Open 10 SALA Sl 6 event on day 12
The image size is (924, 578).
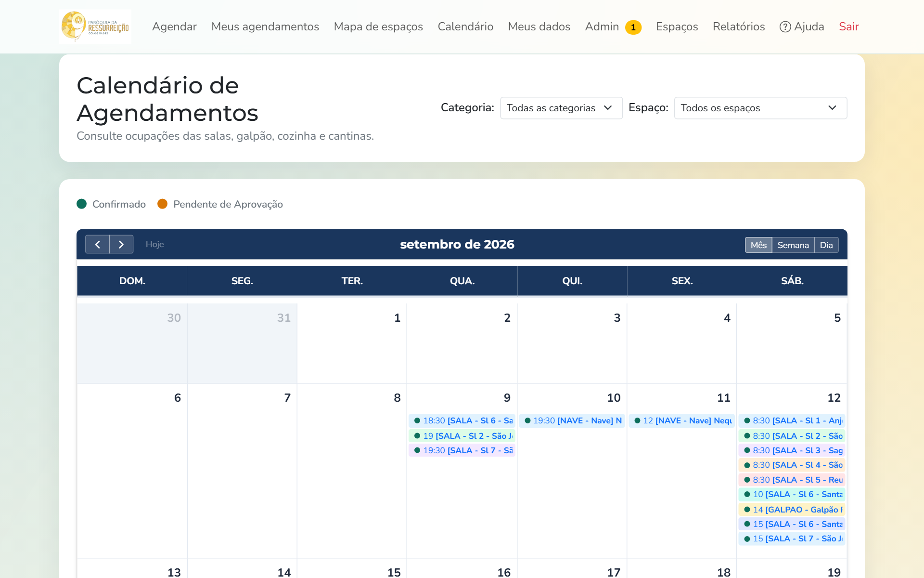[792, 494]
